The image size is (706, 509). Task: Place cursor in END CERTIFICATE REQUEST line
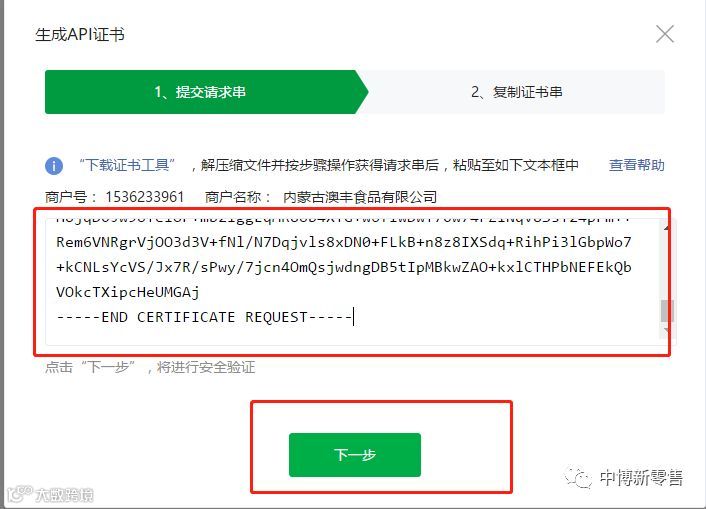[x=204, y=317]
